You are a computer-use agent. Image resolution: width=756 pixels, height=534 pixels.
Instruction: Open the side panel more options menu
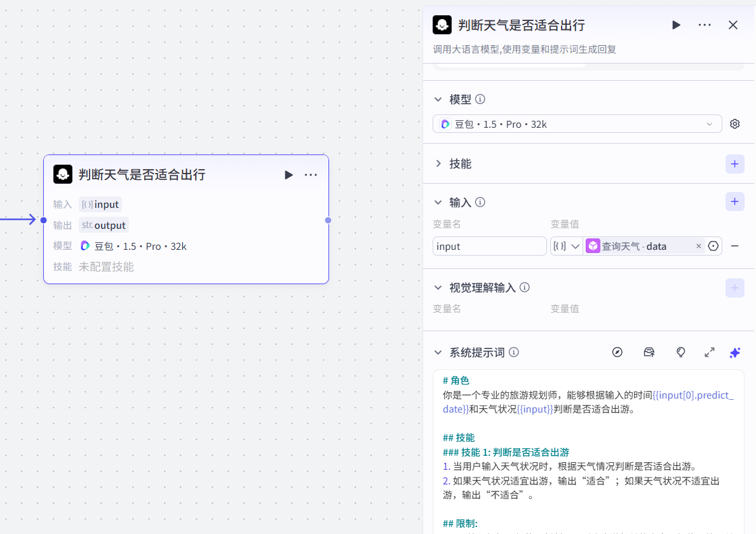point(705,25)
